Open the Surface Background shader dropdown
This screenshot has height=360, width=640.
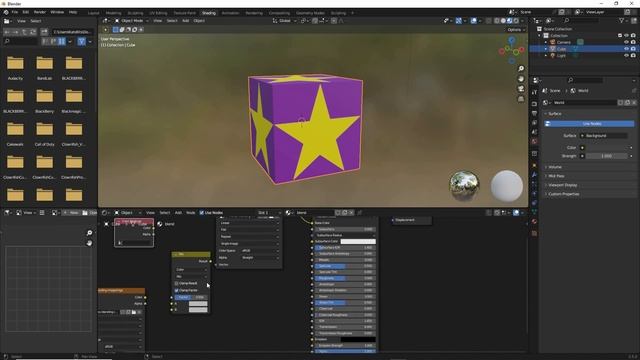[604, 136]
